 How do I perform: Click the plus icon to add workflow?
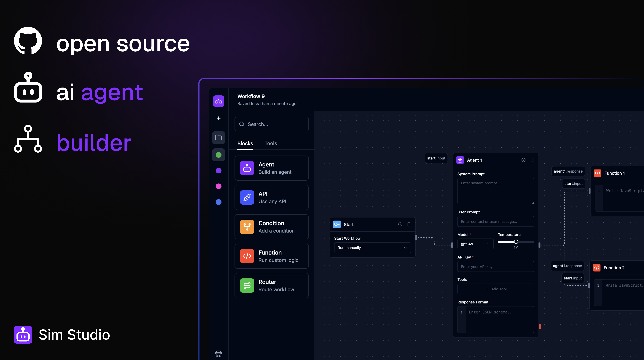pyautogui.click(x=218, y=118)
